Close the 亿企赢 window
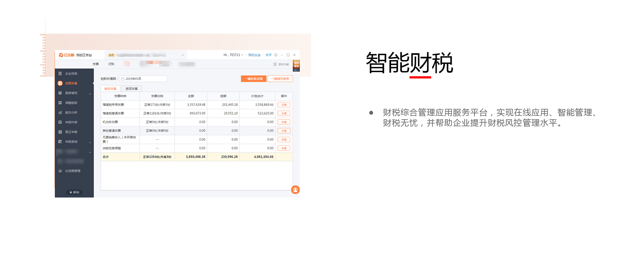The width and height of the screenshot is (644, 254). click(294, 55)
